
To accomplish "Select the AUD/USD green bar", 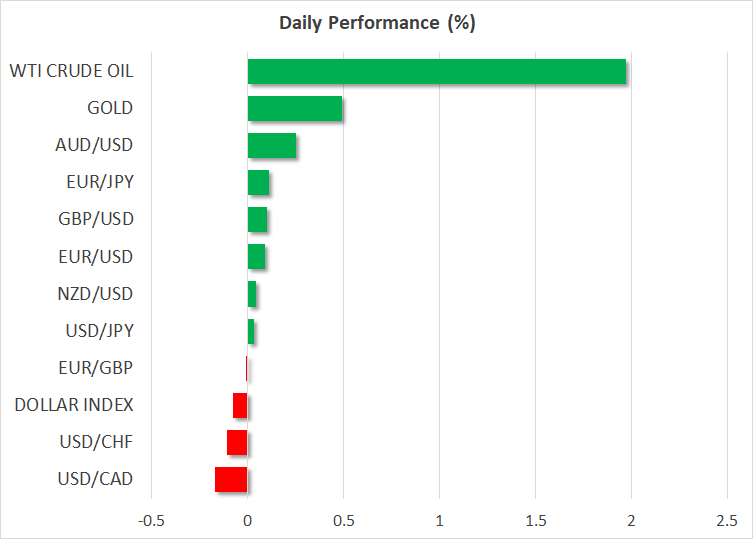I will coord(271,146).
